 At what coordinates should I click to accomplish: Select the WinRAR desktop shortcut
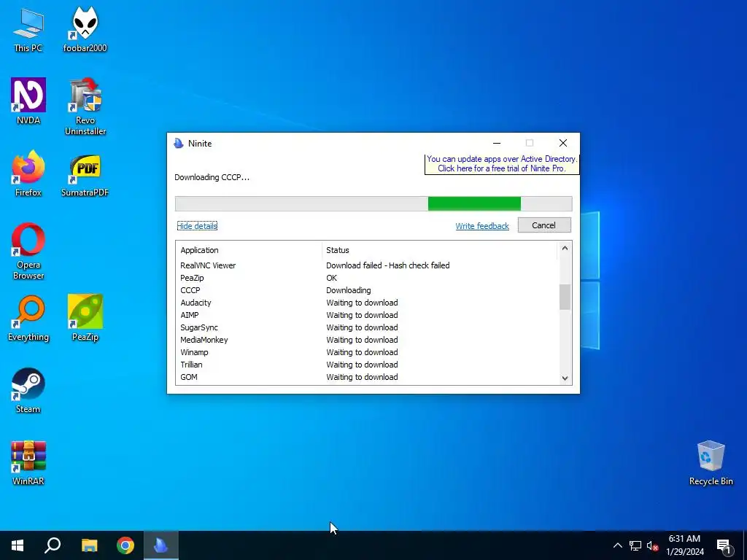(x=28, y=463)
